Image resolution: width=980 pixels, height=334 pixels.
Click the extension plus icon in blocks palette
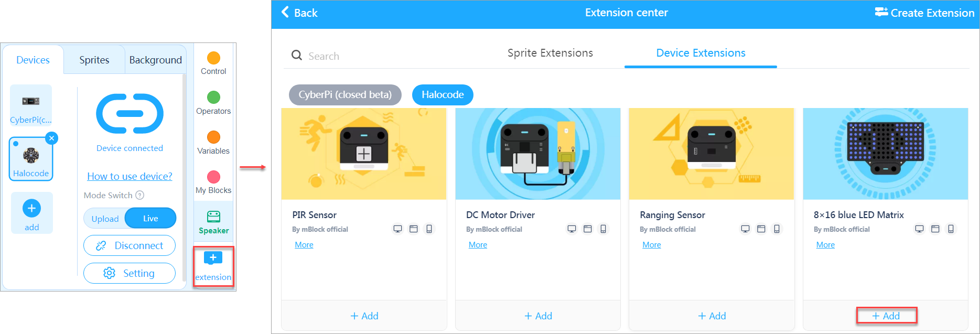pyautogui.click(x=213, y=258)
